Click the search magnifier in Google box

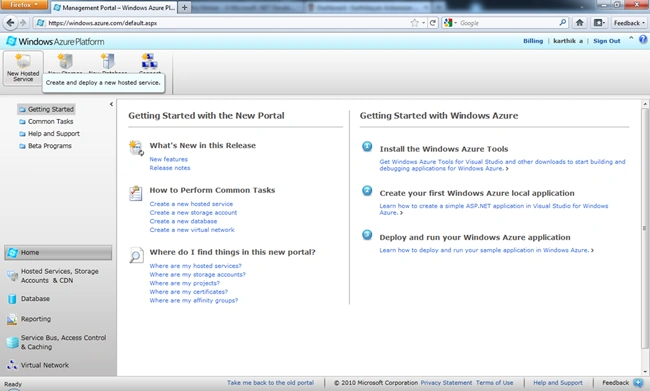click(563, 23)
